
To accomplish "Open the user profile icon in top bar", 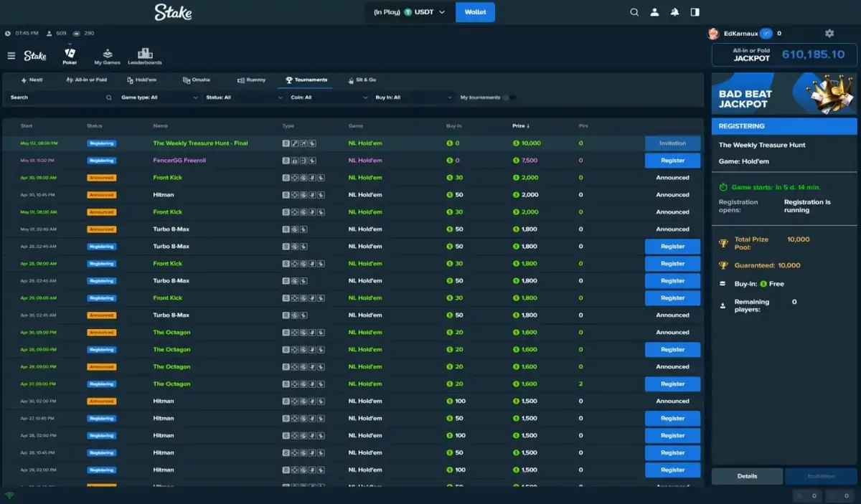I will pos(654,12).
